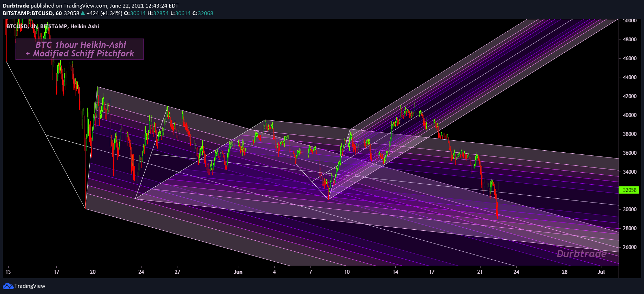Click the 38000 price axis label
The image size is (644, 294).
point(630,134)
